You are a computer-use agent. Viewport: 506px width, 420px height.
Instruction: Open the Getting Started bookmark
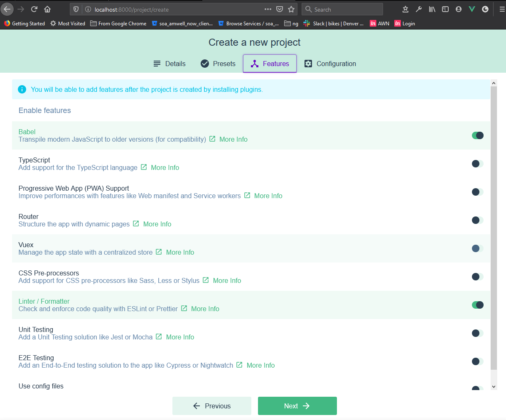pyautogui.click(x=25, y=24)
